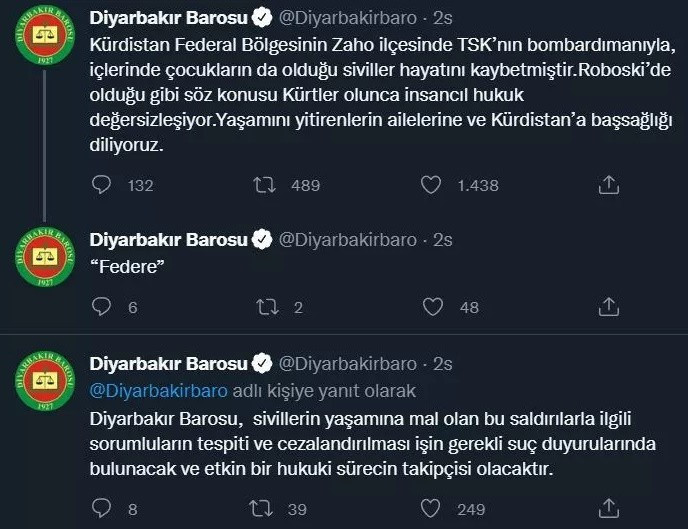Viewport: 688px width, 529px height.
Task: Like the tweet with 249 likes
Action: 430,508
